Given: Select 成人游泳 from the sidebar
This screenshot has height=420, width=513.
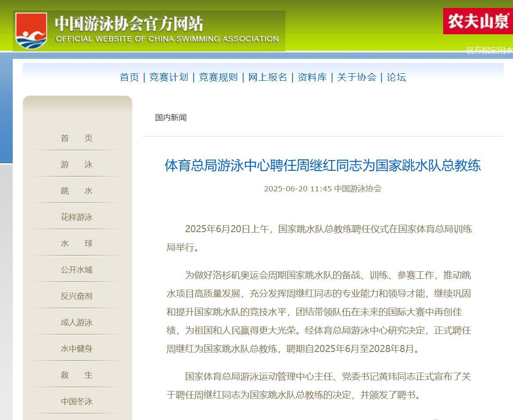Looking at the screenshot, I should [77, 322].
